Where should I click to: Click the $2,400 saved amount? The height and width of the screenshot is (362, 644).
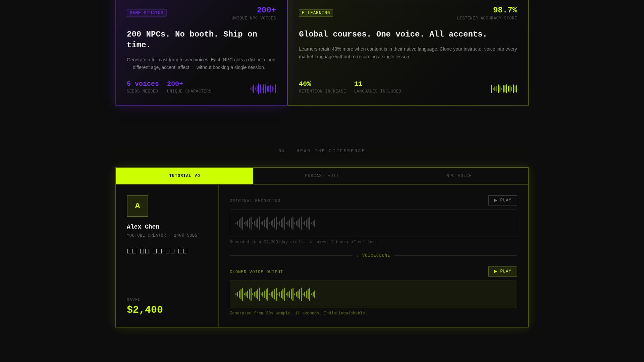point(145,310)
